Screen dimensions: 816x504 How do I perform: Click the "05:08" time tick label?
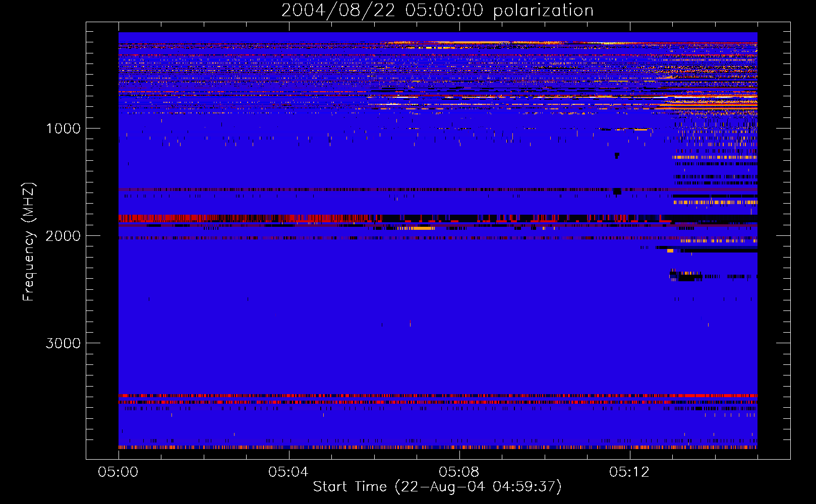(x=458, y=472)
